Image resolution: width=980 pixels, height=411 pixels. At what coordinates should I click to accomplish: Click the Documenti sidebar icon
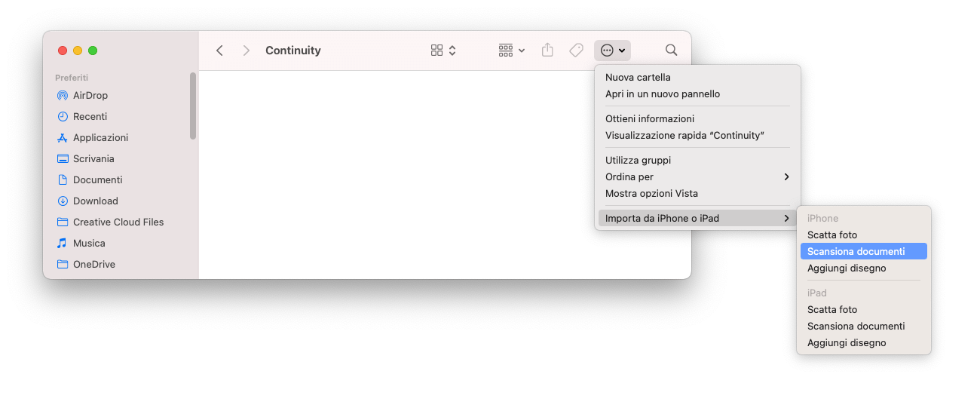coord(63,180)
